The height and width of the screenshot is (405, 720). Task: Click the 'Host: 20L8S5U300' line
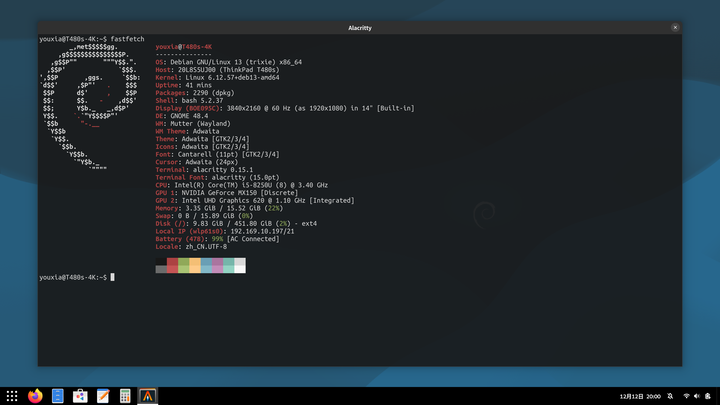(x=217, y=70)
